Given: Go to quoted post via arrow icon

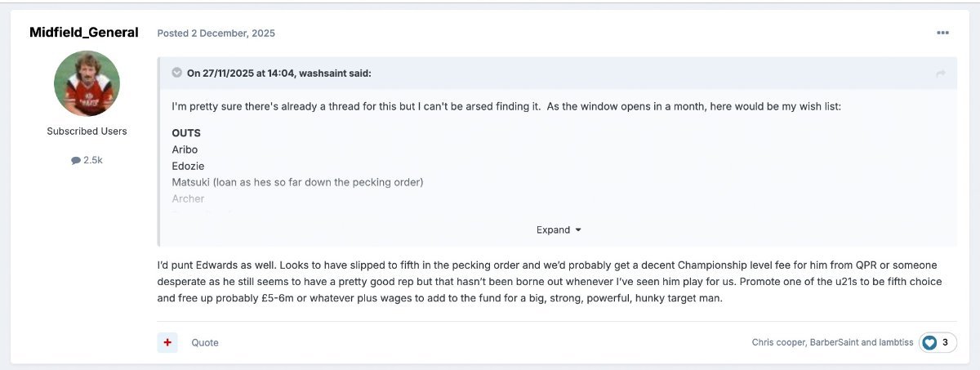Looking at the screenshot, I should click(x=941, y=74).
